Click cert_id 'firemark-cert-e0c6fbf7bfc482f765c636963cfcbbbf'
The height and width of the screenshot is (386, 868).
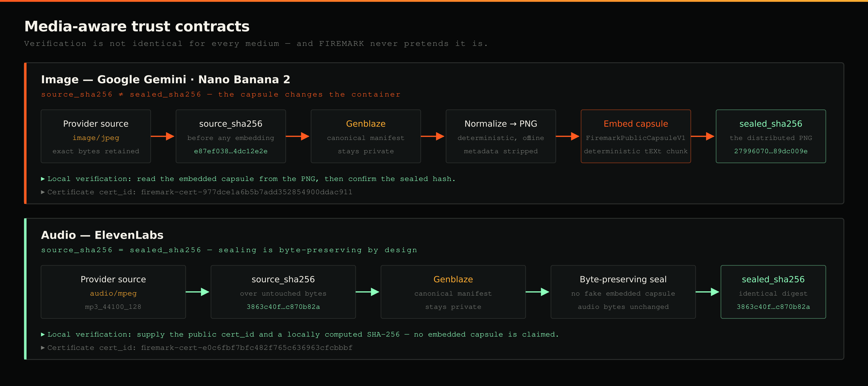tap(247, 348)
